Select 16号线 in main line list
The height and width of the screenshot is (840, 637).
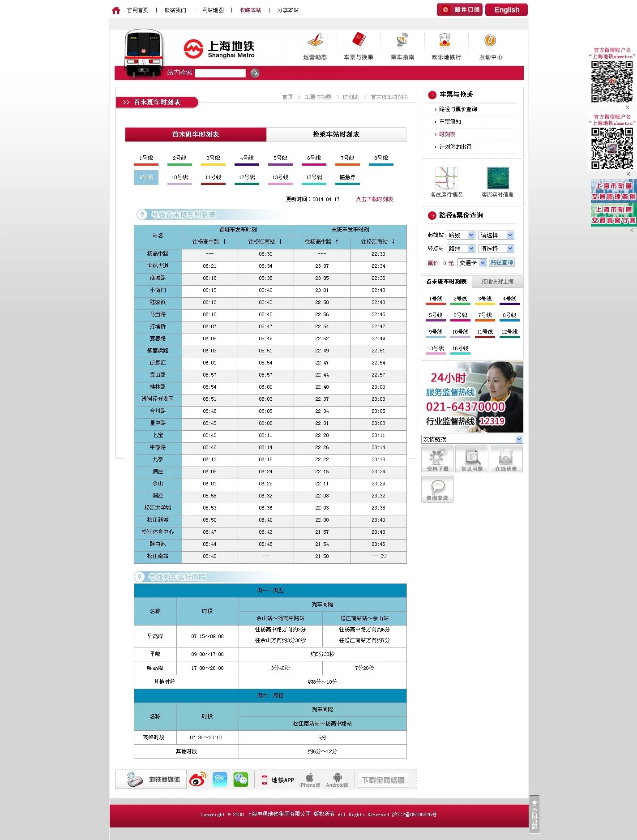(314, 178)
